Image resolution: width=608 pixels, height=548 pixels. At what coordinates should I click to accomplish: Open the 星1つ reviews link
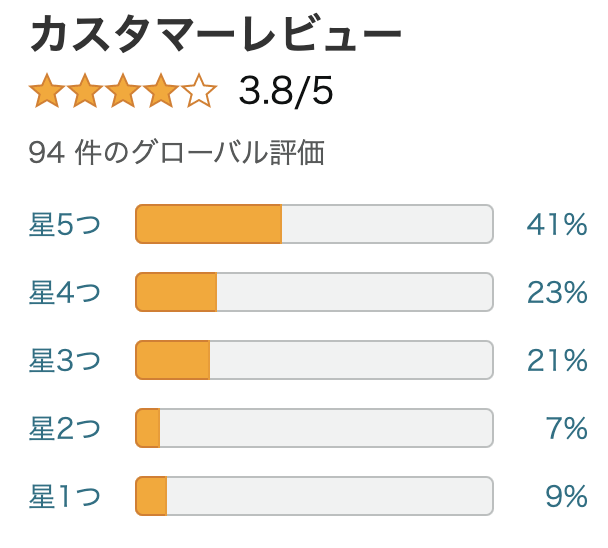tap(65, 496)
